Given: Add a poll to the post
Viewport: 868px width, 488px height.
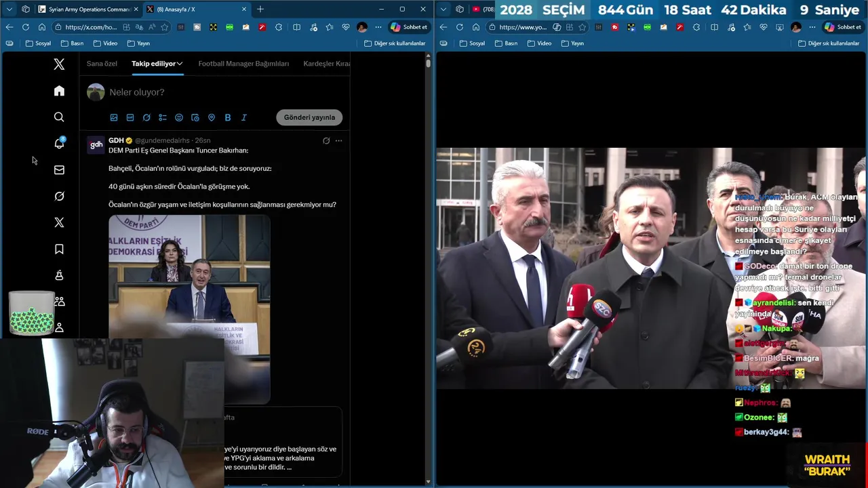Looking at the screenshot, I should 163,117.
